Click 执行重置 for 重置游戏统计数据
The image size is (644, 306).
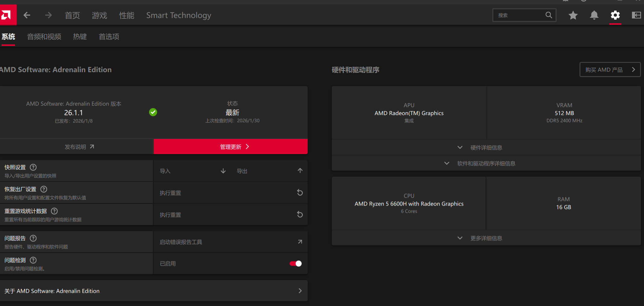(170, 215)
